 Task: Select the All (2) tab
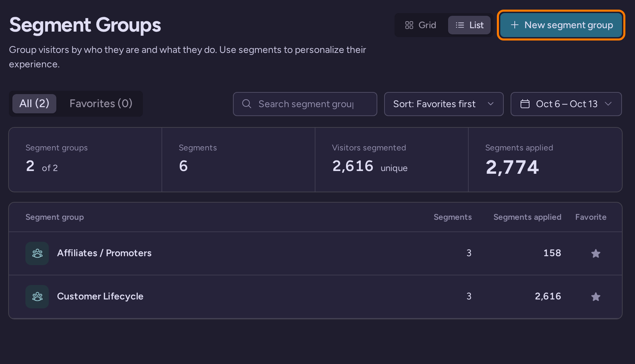[34, 104]
